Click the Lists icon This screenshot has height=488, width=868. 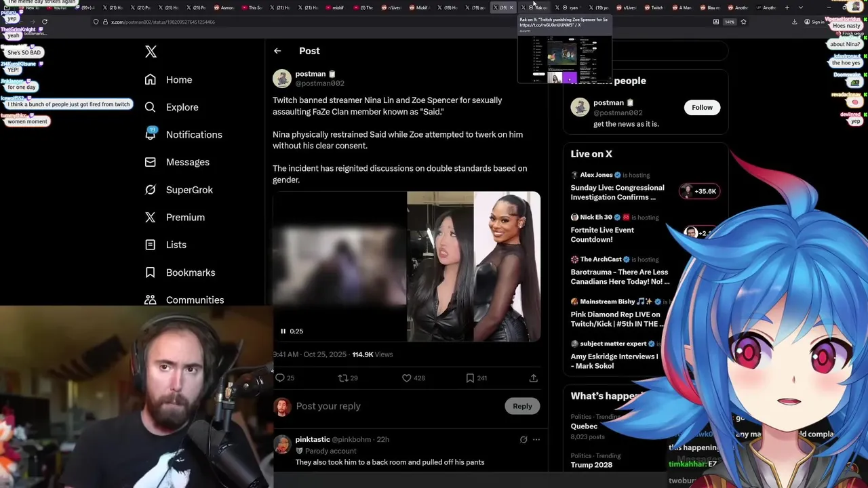(151, 245)
